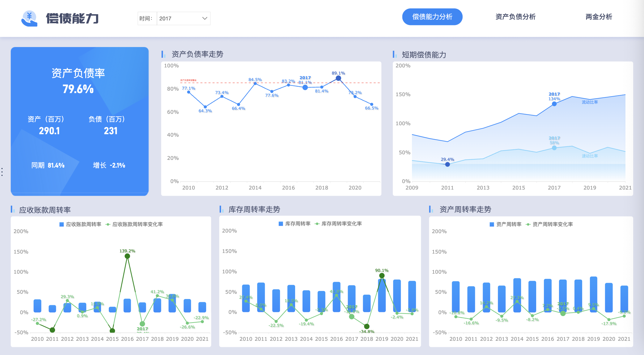Click the 短期偿债能力 chart title
The height and width of the screenshot is (355, 644).
424,55
